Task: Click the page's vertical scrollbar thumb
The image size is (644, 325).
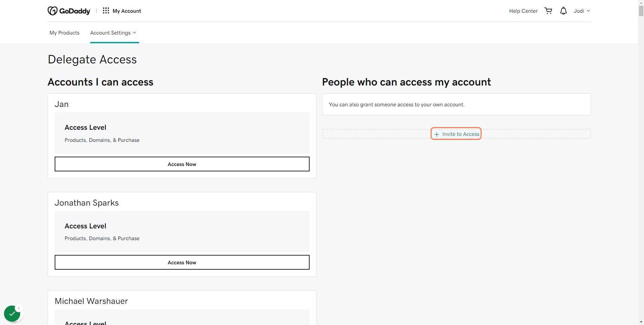Action: (641, 11)
